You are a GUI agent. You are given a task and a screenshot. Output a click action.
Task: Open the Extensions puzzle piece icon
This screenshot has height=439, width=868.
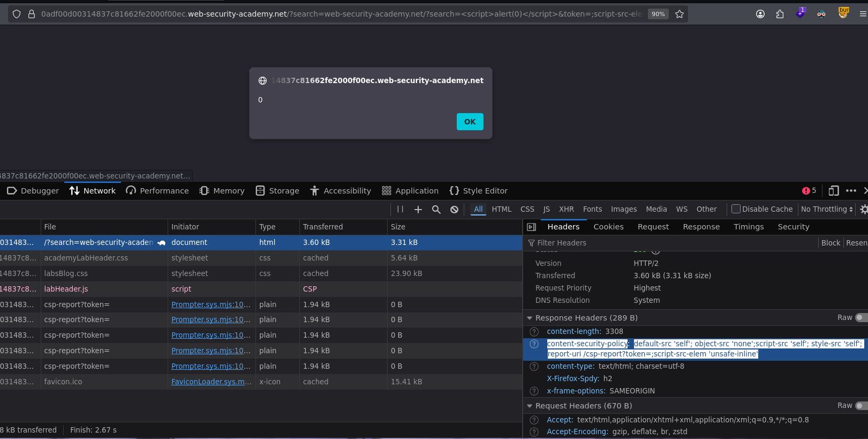point(780,14)
